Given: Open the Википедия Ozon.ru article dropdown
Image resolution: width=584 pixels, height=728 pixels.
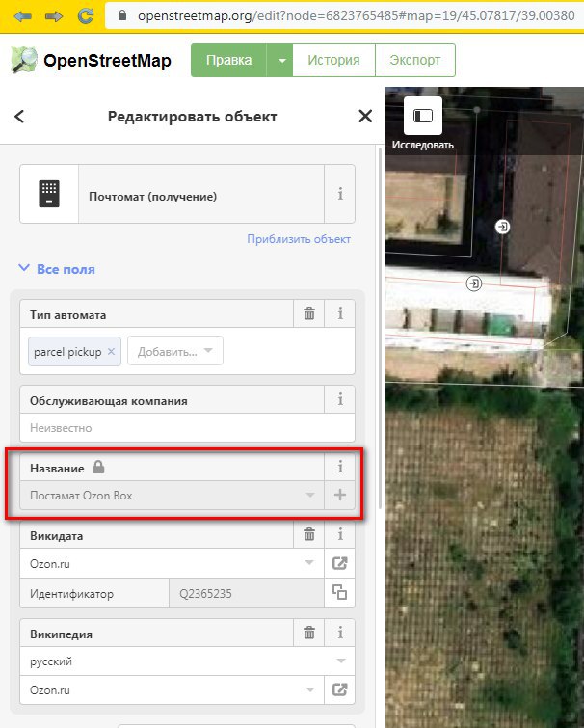Looking at the screenshot, I should click(x=310, y=689).
